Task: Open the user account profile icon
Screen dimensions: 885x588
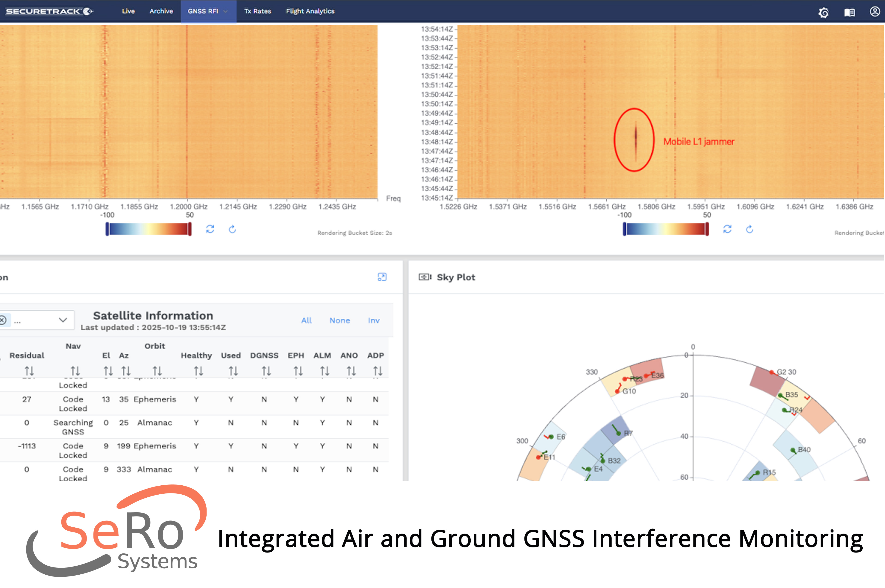Action: [x=874, y=12]
